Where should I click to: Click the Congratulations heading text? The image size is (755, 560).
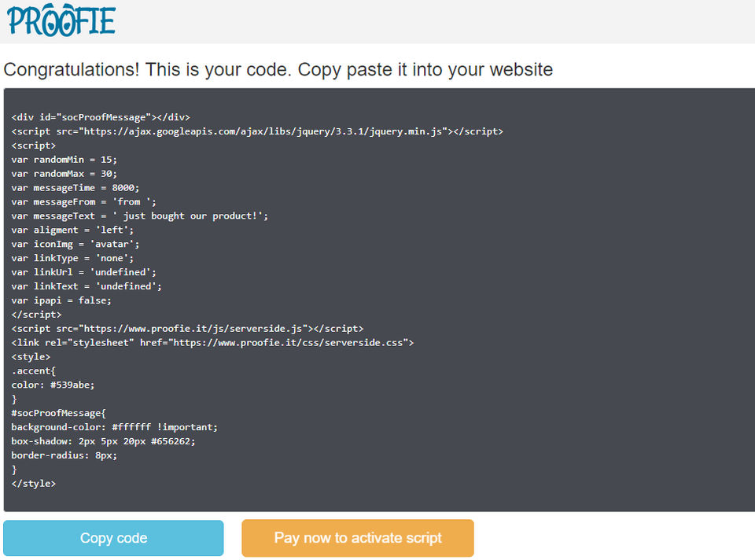pos(278,70)
